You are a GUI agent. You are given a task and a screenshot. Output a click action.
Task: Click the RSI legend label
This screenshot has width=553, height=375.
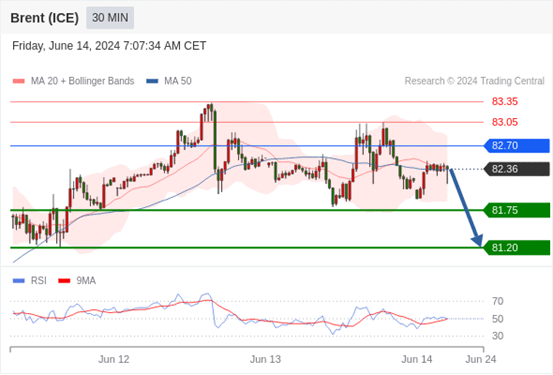tap(38, 281)
